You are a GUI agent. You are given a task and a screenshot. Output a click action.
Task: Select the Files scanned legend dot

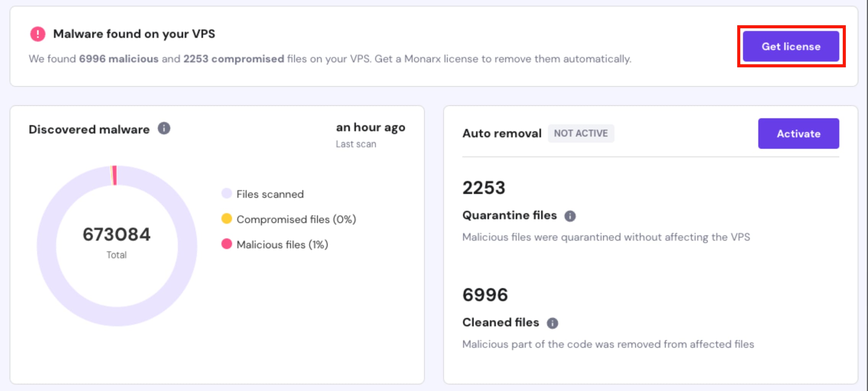(226, 194)
